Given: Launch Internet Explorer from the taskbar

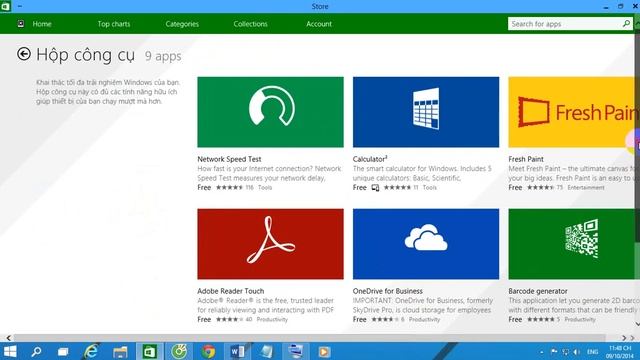Looking at the screenshot, I should (x=91, y=351).
